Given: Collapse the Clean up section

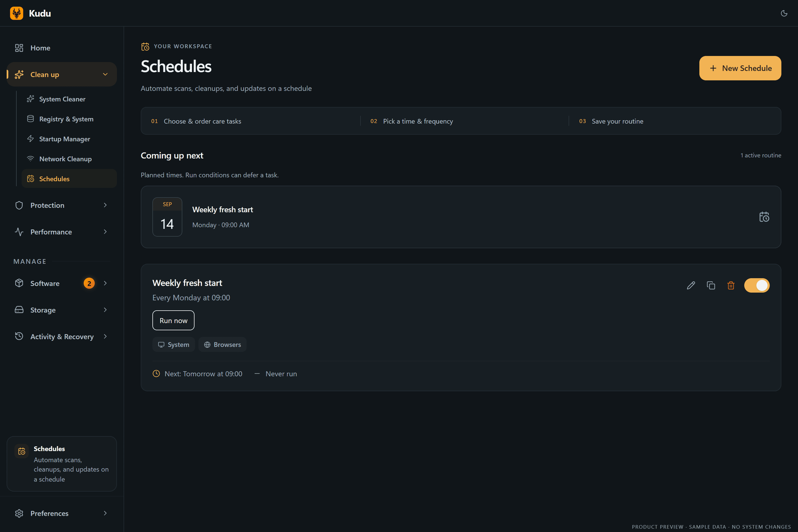Looking at the screenshot, I should tap(105, 74).
